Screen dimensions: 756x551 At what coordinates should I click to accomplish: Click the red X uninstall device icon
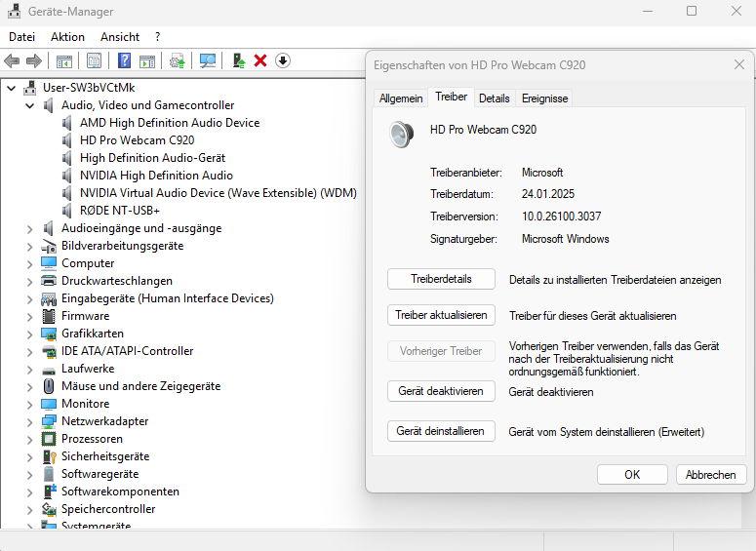pyautogui.click(x=260, y=60)
